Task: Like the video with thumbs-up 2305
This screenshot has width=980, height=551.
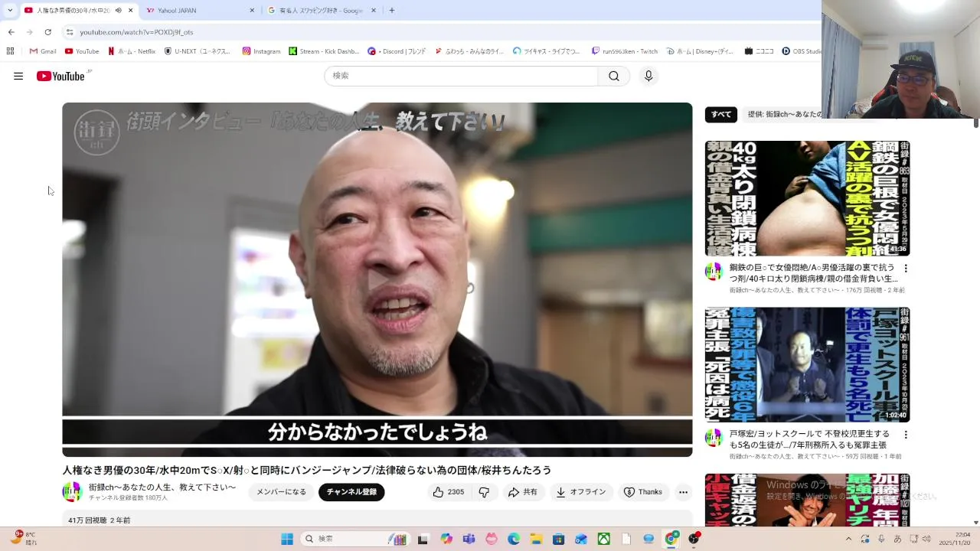Action: pyautogui.click(x=449, y=492)
